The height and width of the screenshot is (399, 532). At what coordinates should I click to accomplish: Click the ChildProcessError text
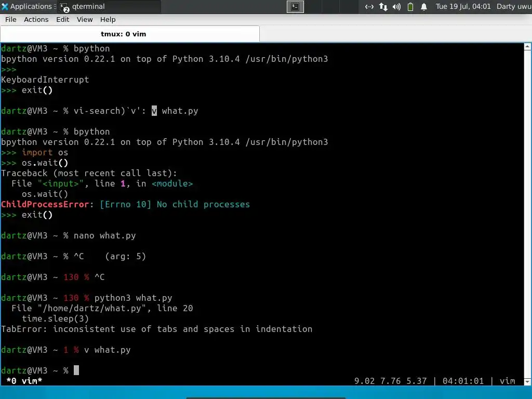(45, 204)
